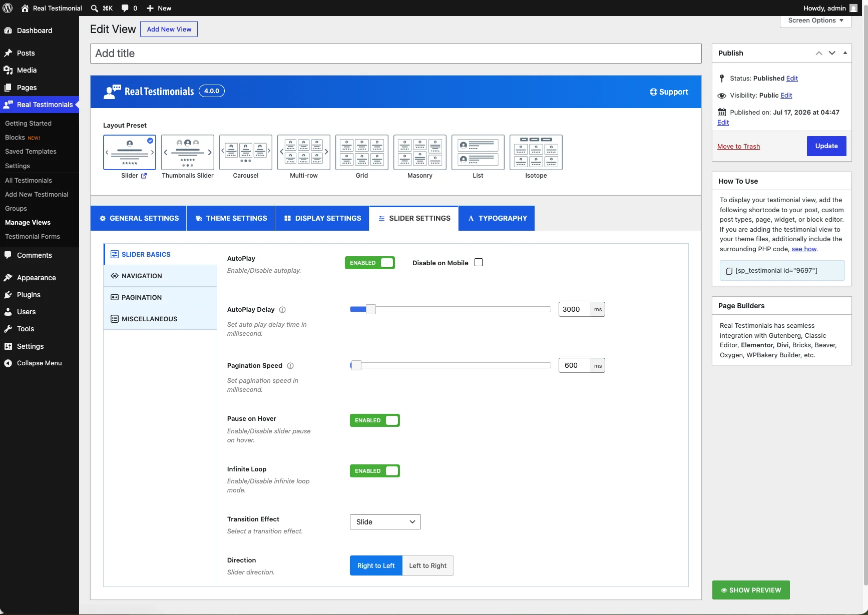Select the Thumbnails Slider layout preset
This screenshot has height=615, width=868.
[188, 152]
